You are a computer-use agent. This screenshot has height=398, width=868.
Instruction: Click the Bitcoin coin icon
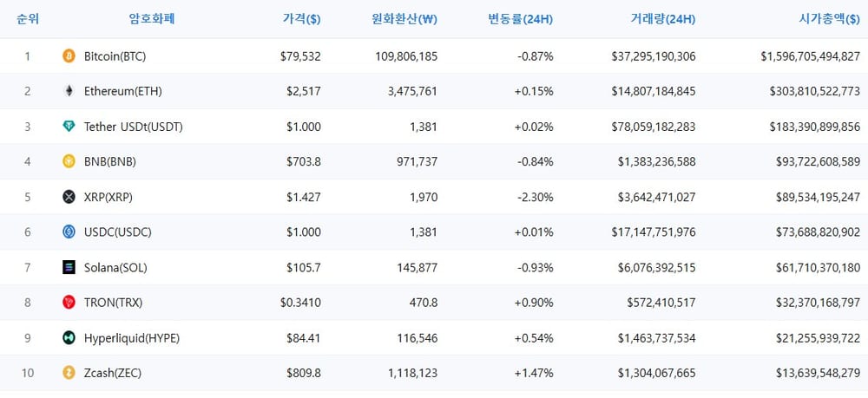point(69,55)
